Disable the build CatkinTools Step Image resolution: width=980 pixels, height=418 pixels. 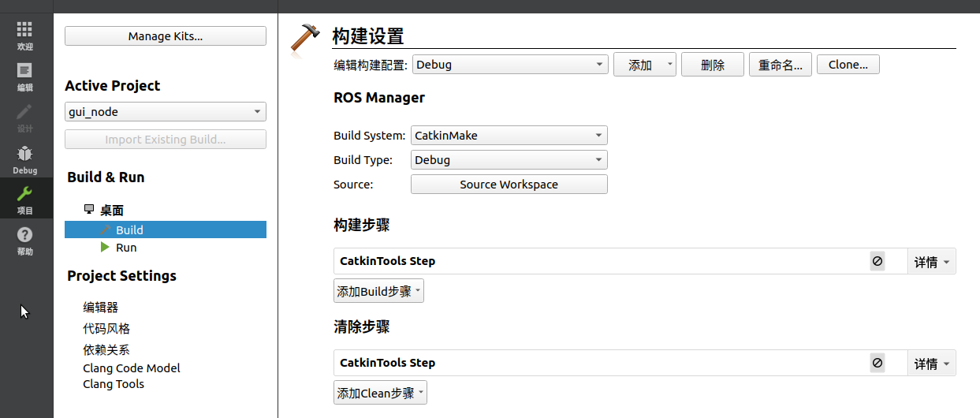[878, 261]
